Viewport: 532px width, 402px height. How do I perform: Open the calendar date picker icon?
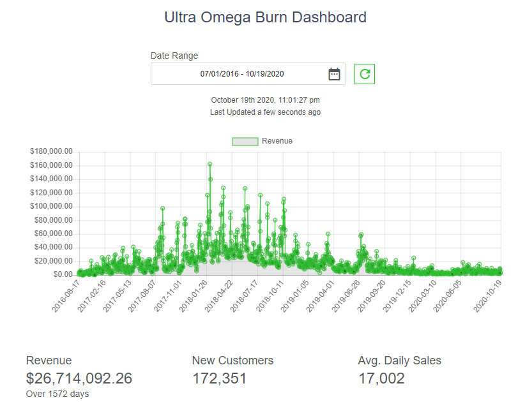pyautogui.click(x=334, y=74)
